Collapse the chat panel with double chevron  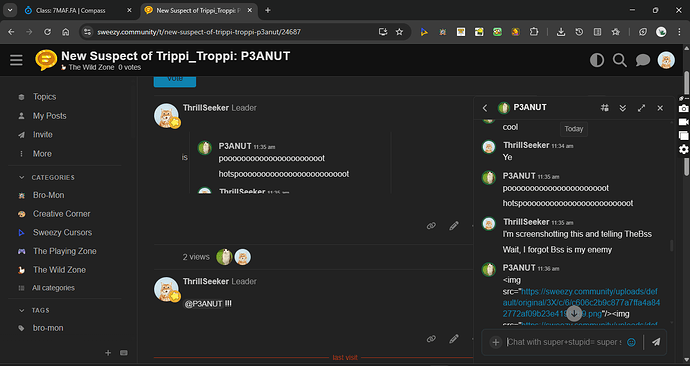pyautogui.click(x=623, y=108)
